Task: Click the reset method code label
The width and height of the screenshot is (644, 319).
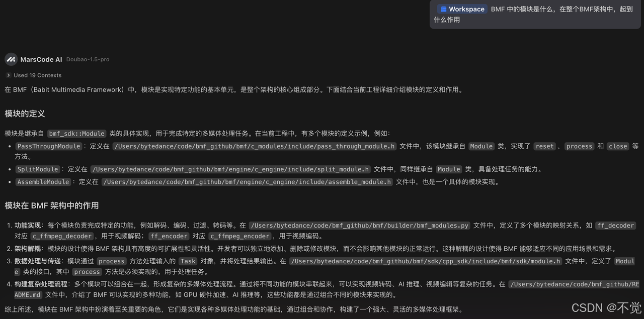Action: coord(544,146)
